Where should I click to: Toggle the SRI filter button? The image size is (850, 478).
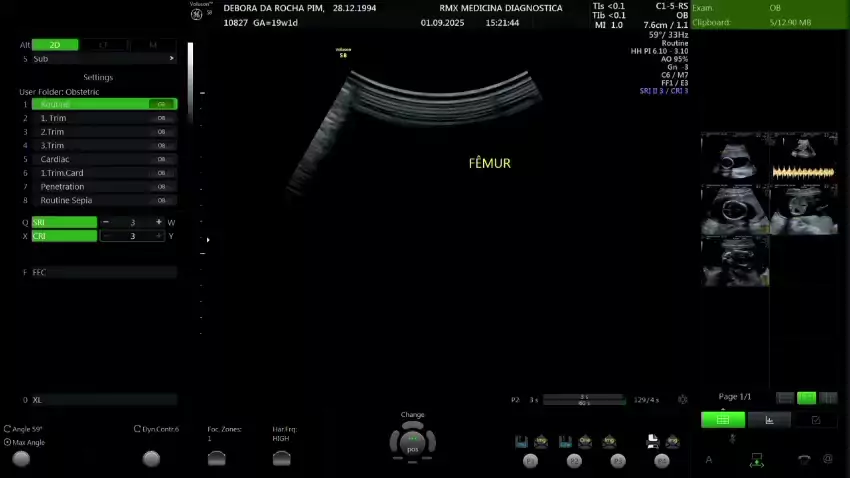pos(64,222)
